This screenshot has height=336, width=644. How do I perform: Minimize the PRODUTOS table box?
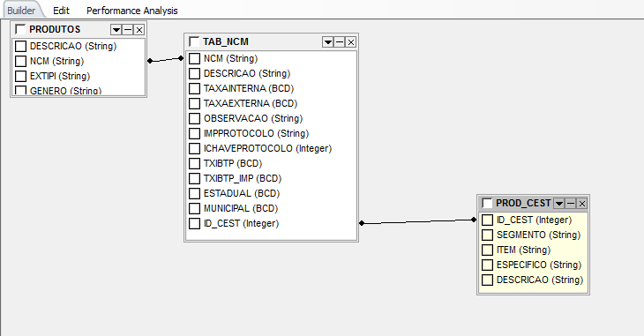tap(128, 30)
